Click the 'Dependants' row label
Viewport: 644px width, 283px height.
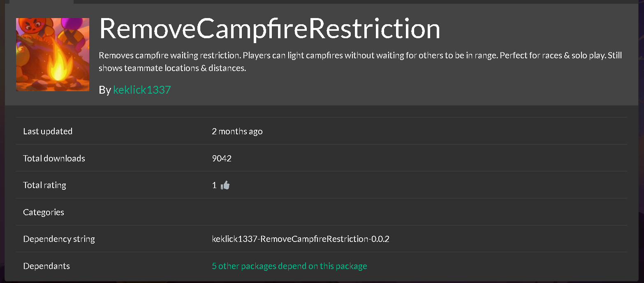[46, 266]
